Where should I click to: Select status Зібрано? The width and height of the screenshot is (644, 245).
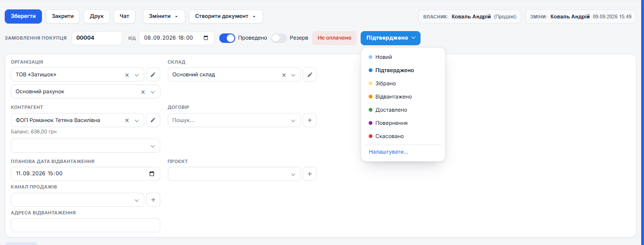click(x=403, y=83)
